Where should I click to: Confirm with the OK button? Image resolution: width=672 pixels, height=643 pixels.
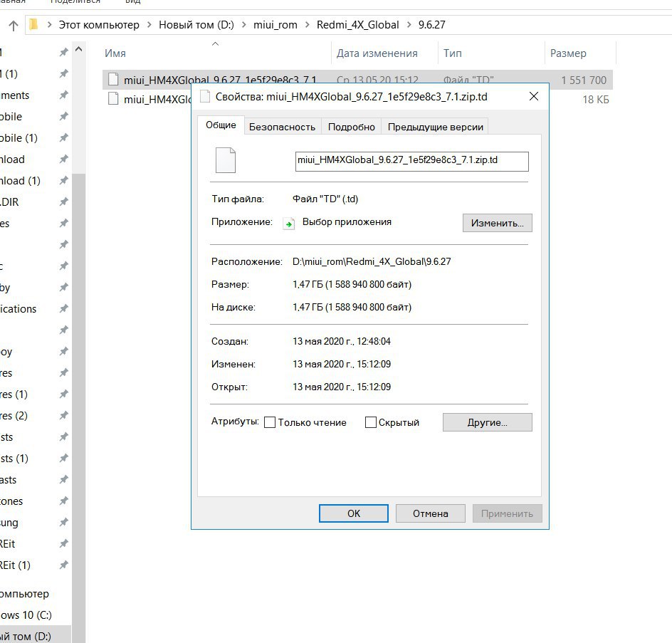click(354, 513)
